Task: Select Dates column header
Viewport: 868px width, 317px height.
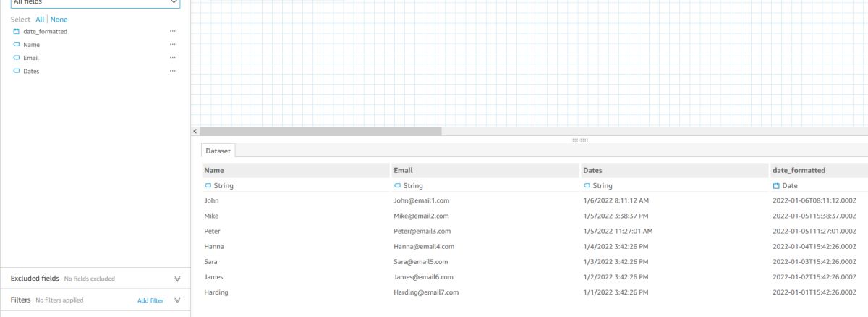Action: coord(674,171)
